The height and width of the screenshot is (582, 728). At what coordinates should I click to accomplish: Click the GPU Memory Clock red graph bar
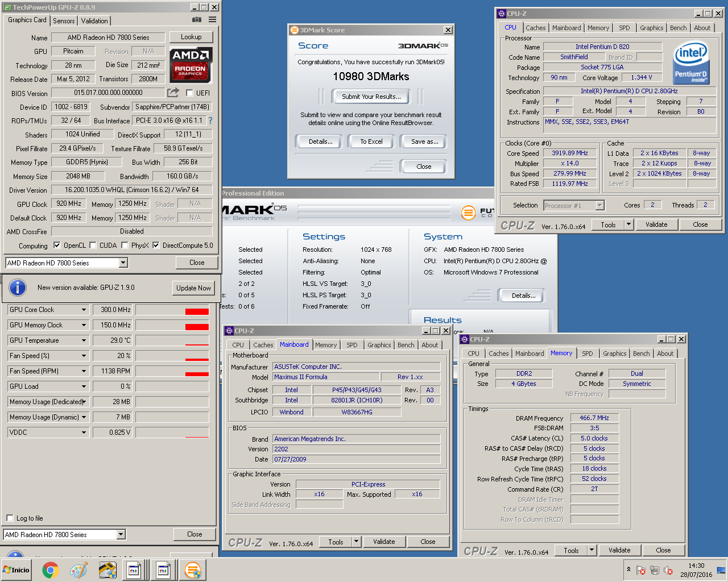197,327
